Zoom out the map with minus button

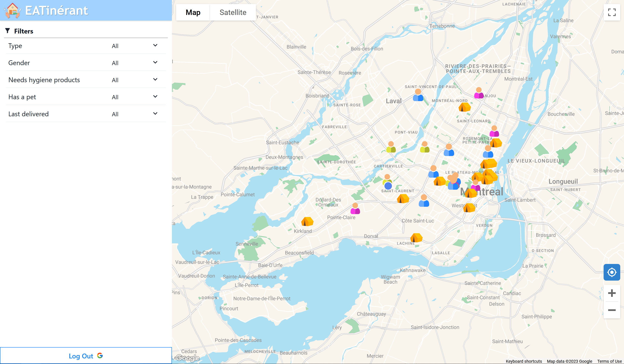tap(612, 310)
